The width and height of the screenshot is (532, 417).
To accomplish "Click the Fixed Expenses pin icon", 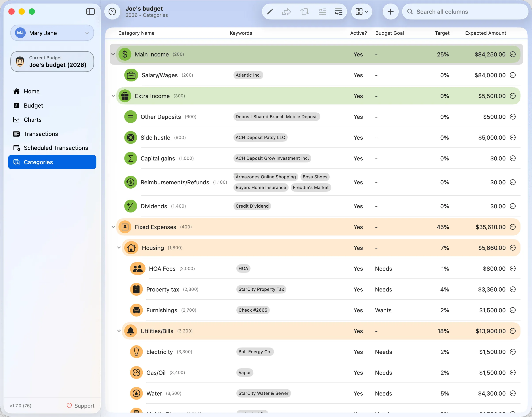I will pos(125,227).
